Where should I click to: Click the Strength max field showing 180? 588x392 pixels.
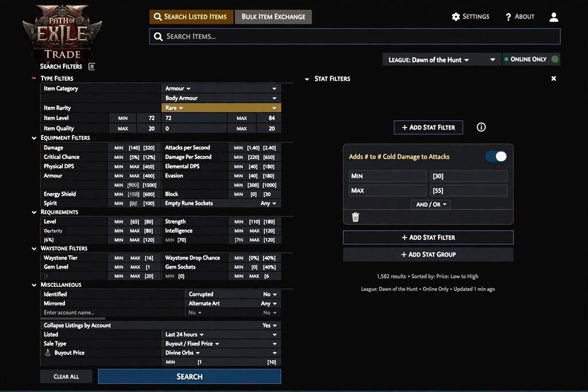point(269,222)
